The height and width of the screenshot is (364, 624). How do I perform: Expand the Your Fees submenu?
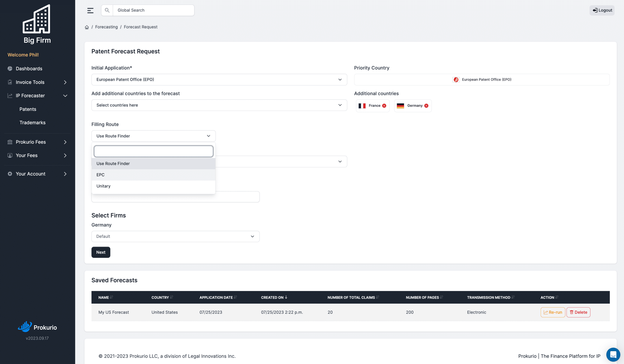(65, 155)
